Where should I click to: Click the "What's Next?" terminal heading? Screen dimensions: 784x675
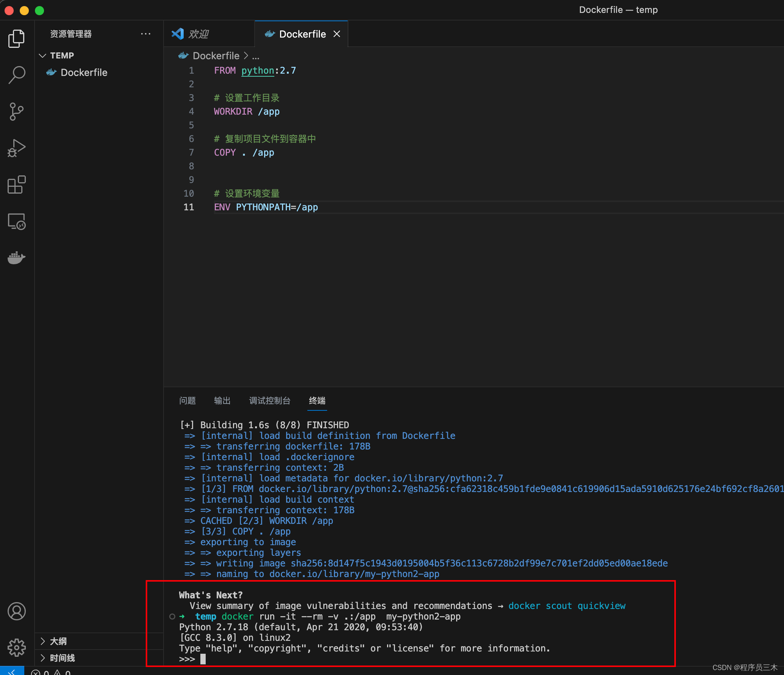click(211, 595)
